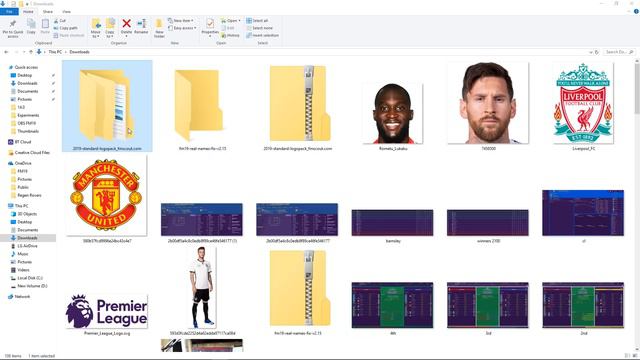
Task: Open the Thumbnails folder in Quick access
Action: pyautogui.click(x=24, y=131)
